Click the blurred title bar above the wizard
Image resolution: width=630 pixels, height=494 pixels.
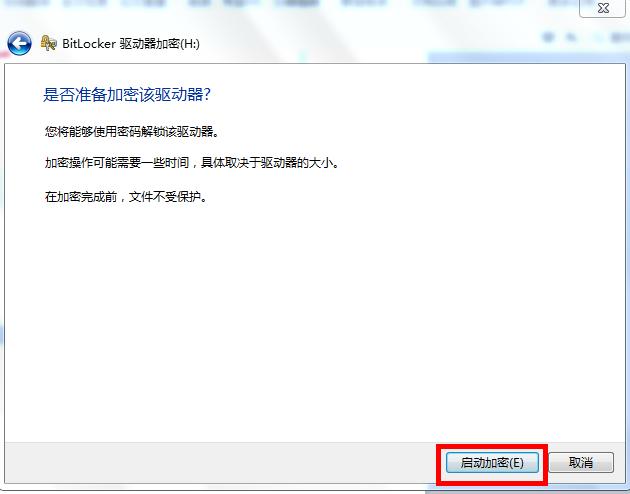[281, 8]
